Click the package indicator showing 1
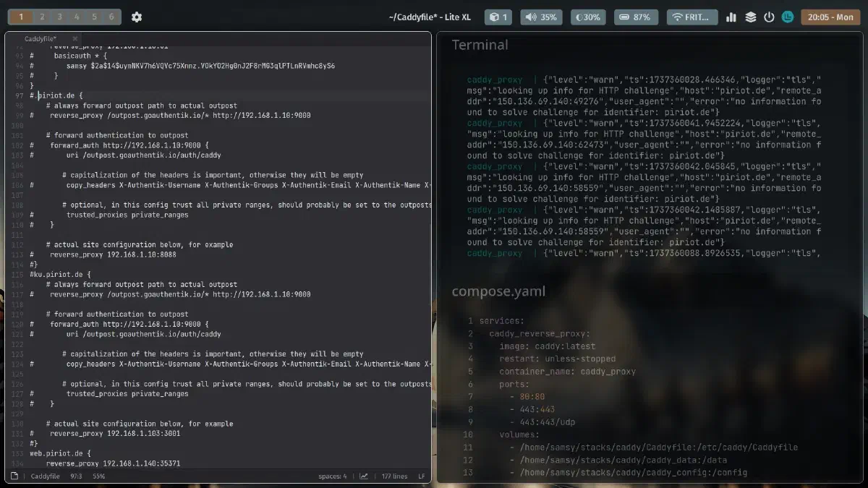Image resolution: width=868 pixels, height=488 pixels. point(498,16)
